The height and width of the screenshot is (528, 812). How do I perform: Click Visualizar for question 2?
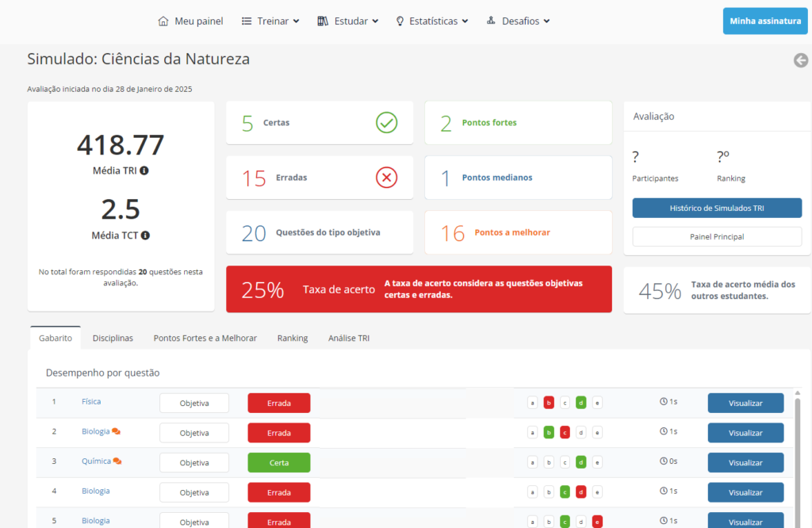(x=745, y=433)
